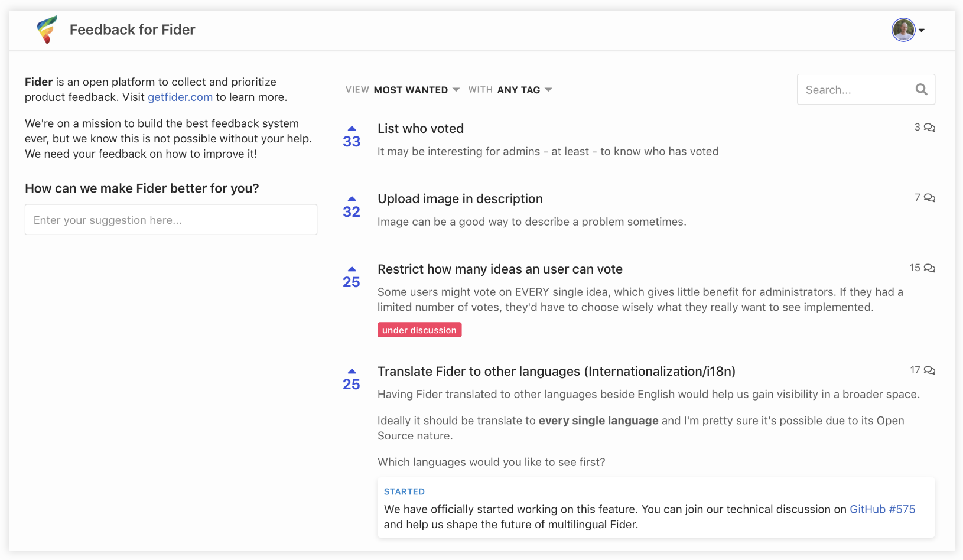The width and height of the screenshot is (963, 560).
Task: Click the search magnifier icon
Action: point(921,89)
